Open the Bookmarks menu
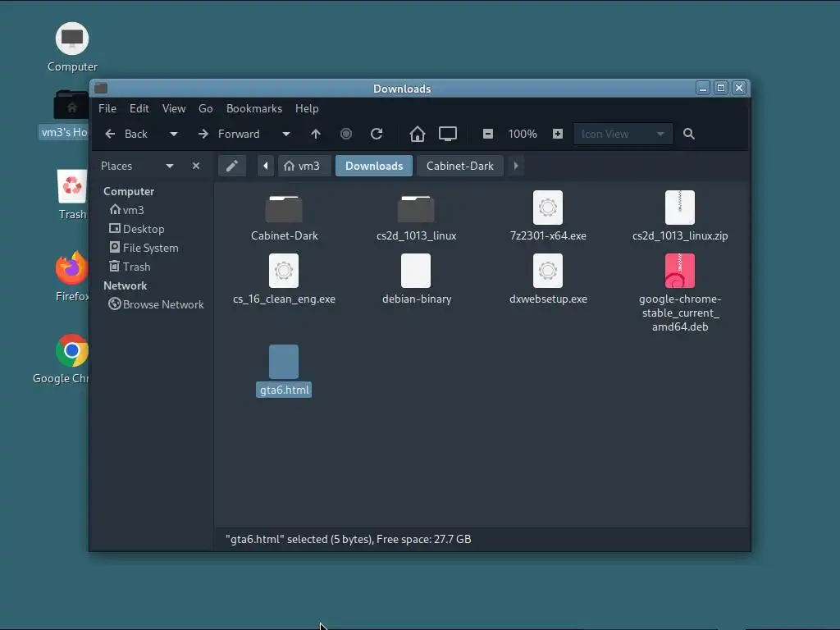Viewport: 840px width, 630px height. (254, 109)
